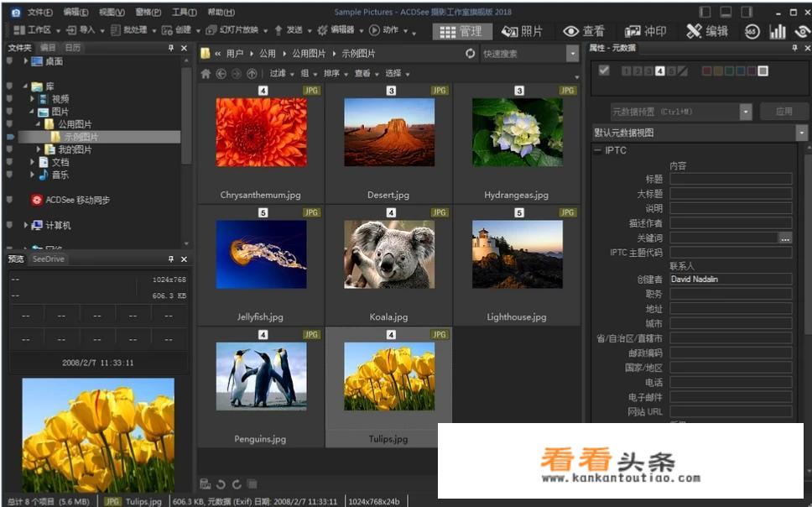The width and height of the screenshot is (812, 507).
Task: Expand the 计算机 tree node
Action: tap(25, 225)
